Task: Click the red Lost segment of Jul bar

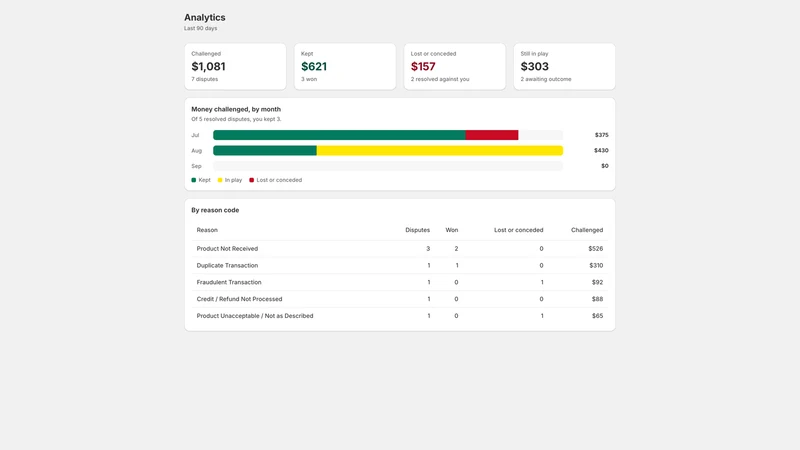Action: [x=492, y=135]
